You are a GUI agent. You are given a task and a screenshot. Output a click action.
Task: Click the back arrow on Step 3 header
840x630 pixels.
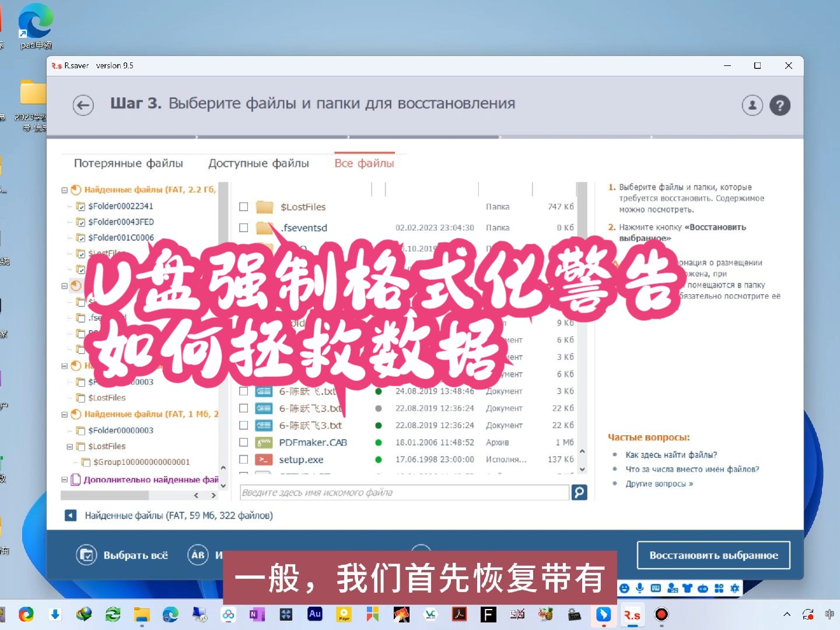(83, 105)
